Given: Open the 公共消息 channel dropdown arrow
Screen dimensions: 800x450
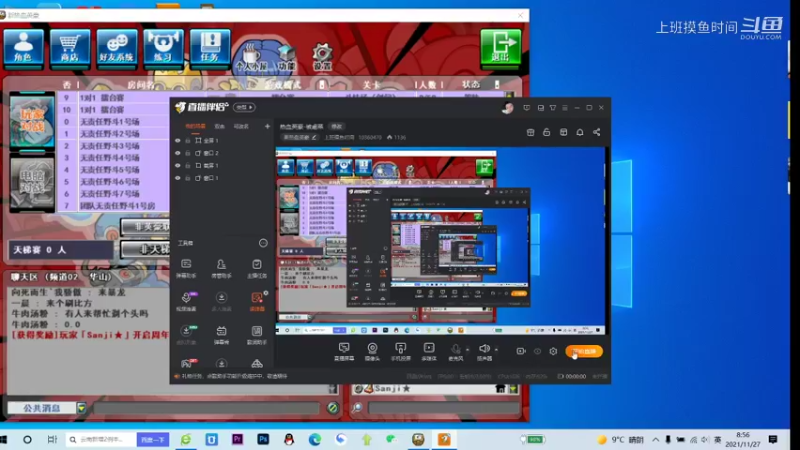Looking at the screenshot, I should pos(81,408).
